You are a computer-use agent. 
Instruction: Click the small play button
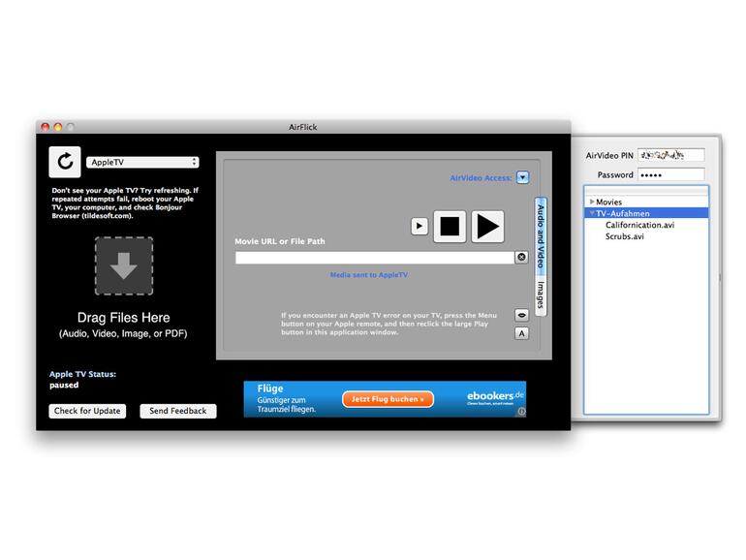point(420,226)
